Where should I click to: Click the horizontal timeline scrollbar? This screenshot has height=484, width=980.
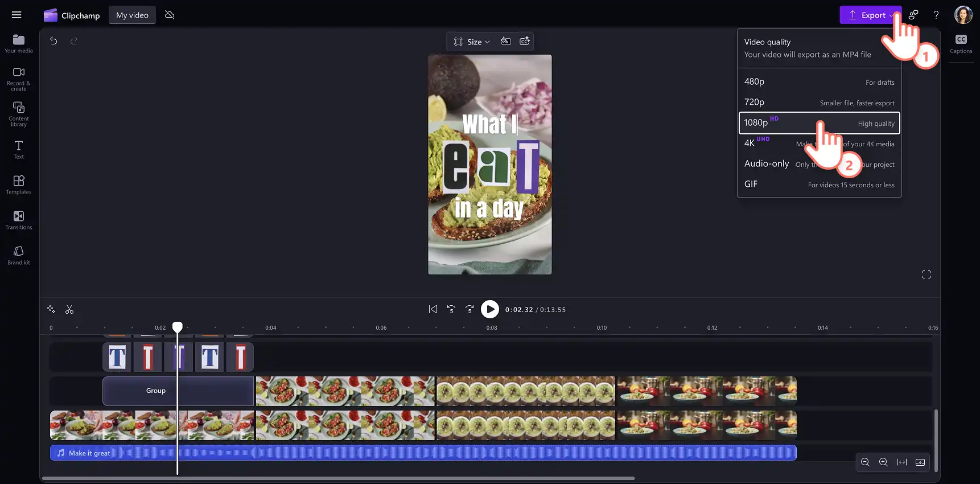339,478
